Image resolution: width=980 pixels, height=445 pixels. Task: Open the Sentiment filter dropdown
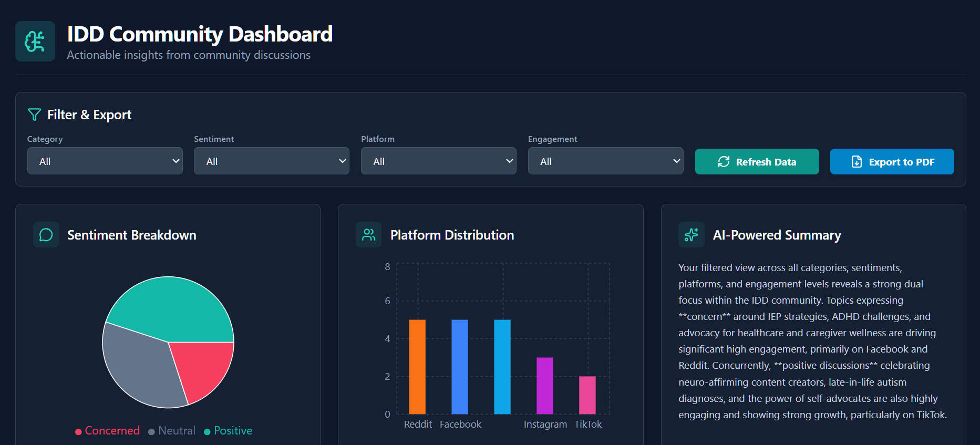click(x=272, y=161)
